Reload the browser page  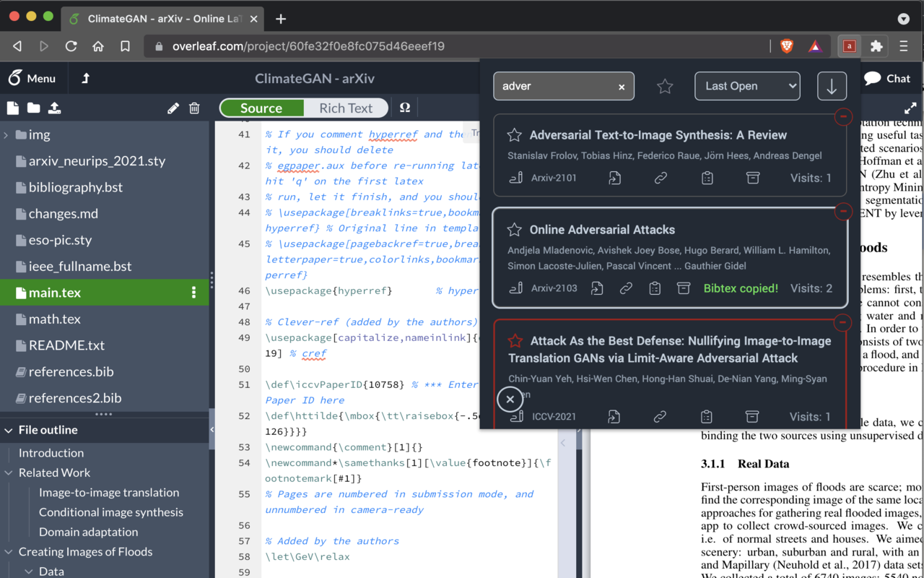point(71,46)
